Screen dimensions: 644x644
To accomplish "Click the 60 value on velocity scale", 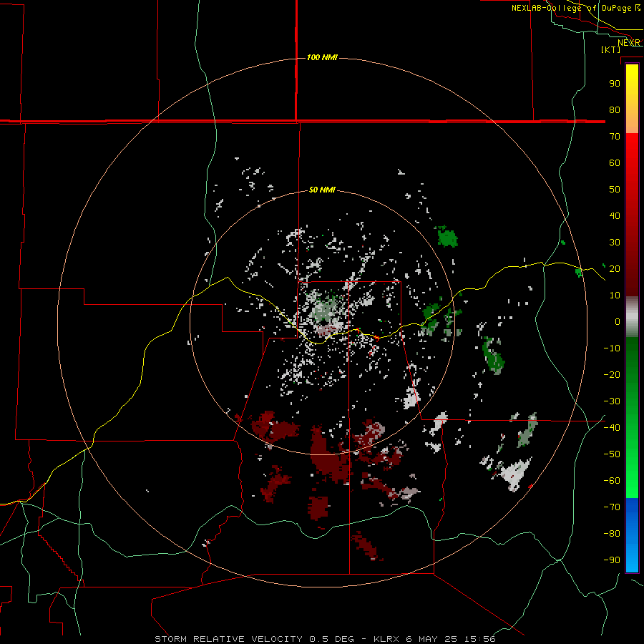I will pyautogui.click(x=615, y=162).
